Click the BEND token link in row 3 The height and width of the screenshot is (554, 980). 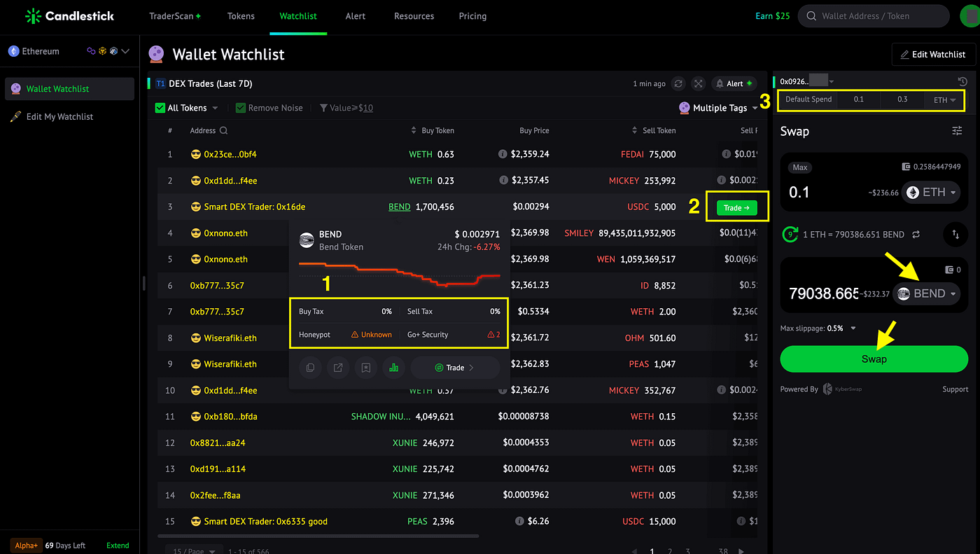400,207
